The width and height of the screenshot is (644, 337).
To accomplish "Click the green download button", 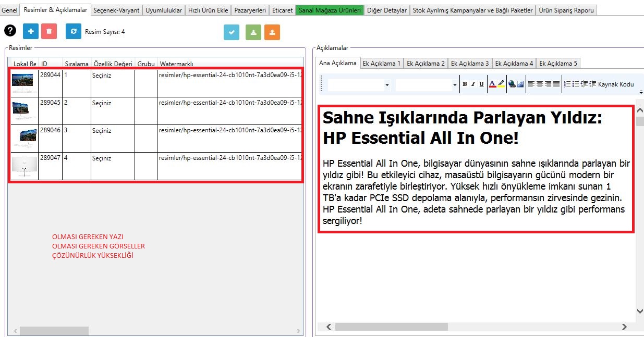I will point(253,32).
